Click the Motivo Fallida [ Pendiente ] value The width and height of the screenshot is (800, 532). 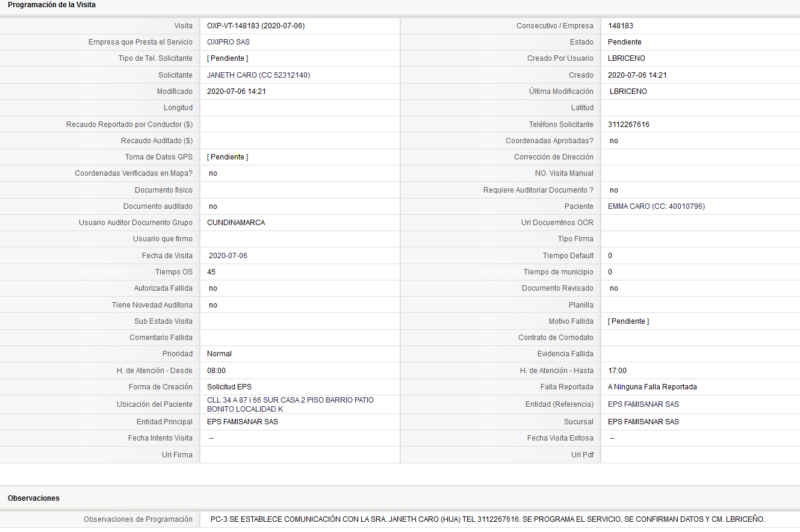(x=628, y=321)
